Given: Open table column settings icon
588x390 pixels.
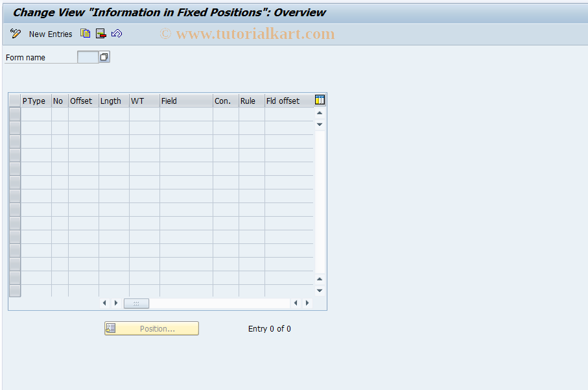Looking at the screenshot, I should point(320,100).
